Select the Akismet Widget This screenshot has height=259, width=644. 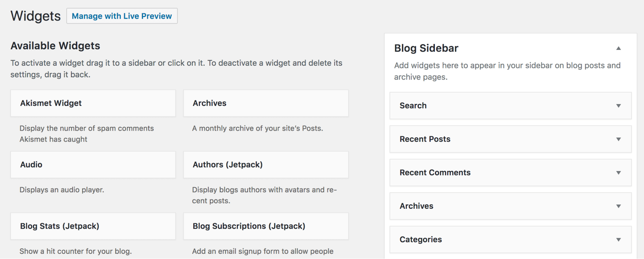pyautogui.click(x=93, y=103)
